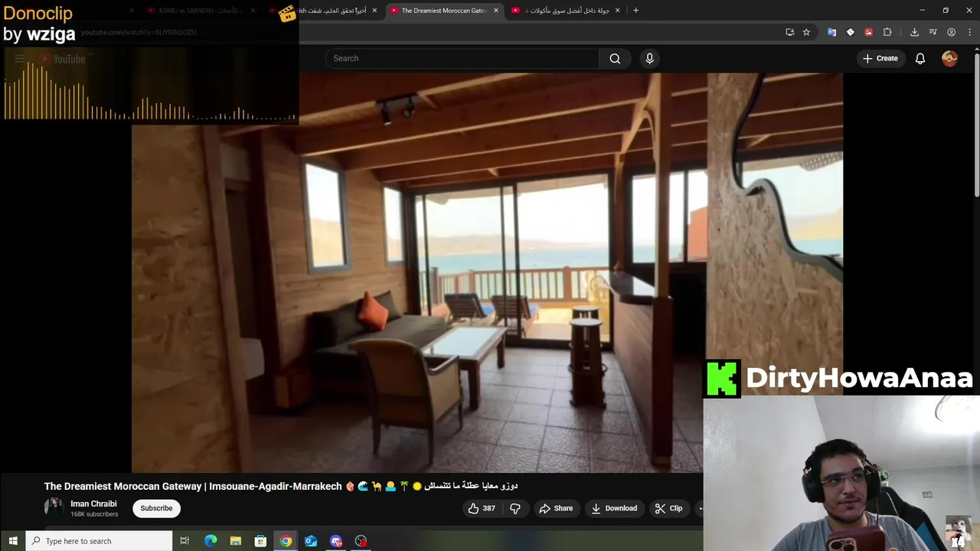Close The Dreamiest Moroccan Gateway tab
This screenshot has width=980, height=551.
[x=496, y=11]
